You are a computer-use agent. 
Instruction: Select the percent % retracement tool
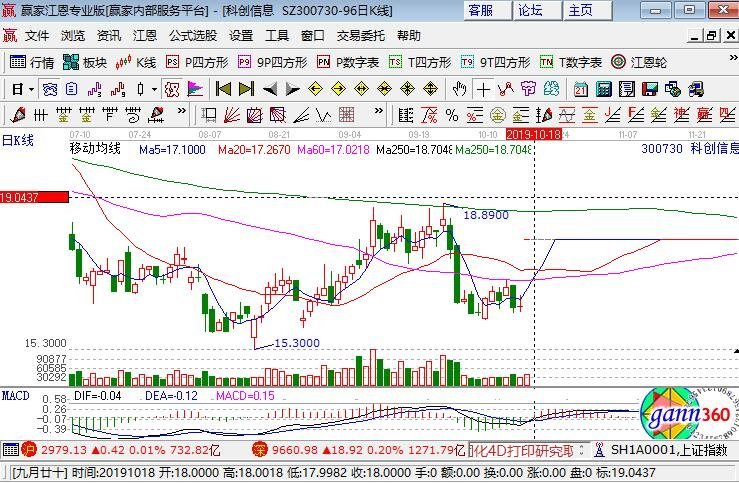coord(452,115)
